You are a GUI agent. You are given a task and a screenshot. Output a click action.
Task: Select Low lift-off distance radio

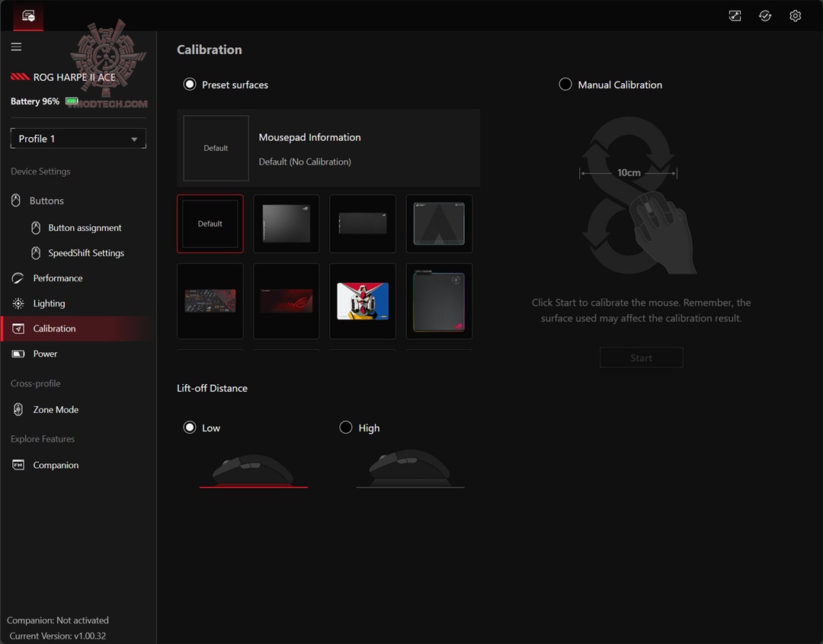click(x=190, y=428)
